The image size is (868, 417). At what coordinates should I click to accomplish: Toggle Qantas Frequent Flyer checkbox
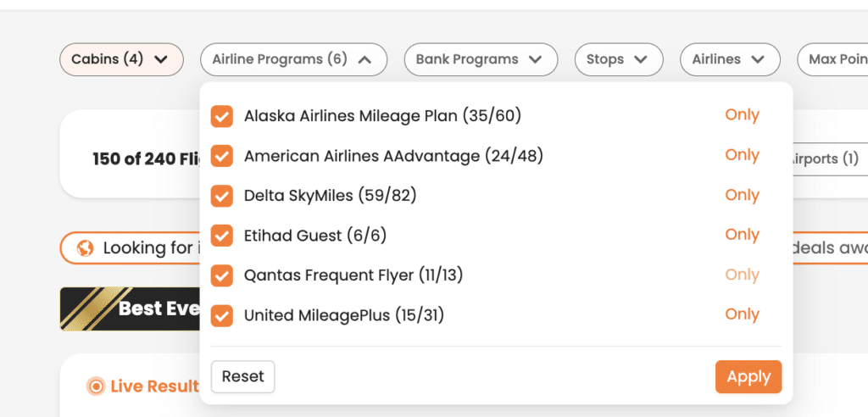pyautogui.click(x=221, y=275)
